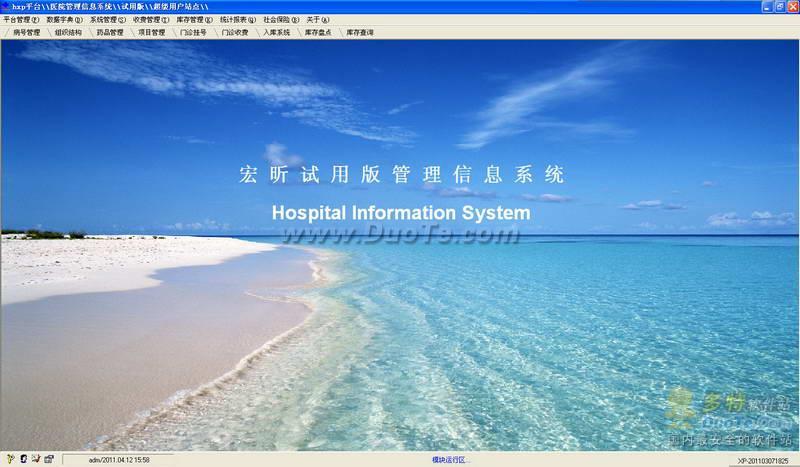Viewport: 800px width, 467px height.
Task: Switch to the 门诊挂号 toolbar tab
Action: pos(193,32)
